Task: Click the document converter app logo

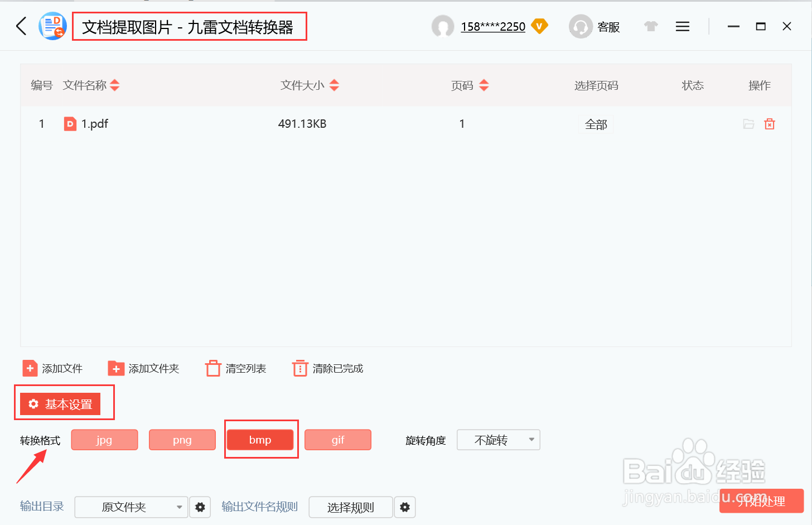Action: point(52,26)
